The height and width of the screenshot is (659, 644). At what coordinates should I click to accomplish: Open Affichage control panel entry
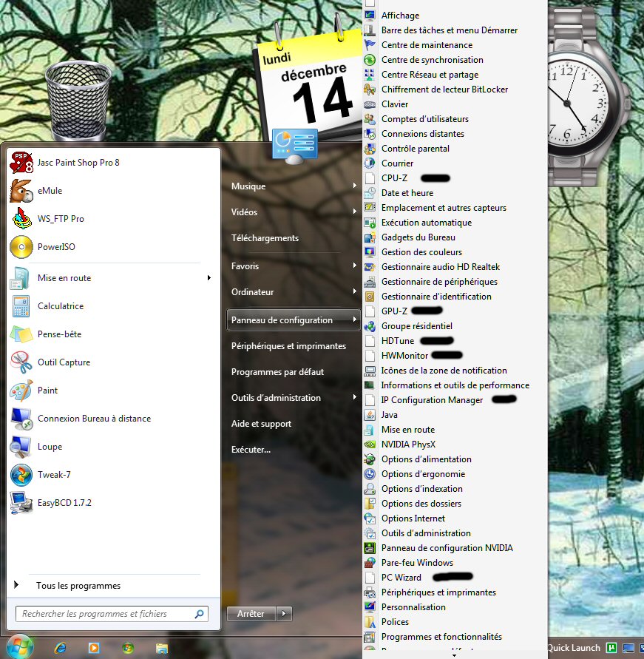click(x=400, y=16)
